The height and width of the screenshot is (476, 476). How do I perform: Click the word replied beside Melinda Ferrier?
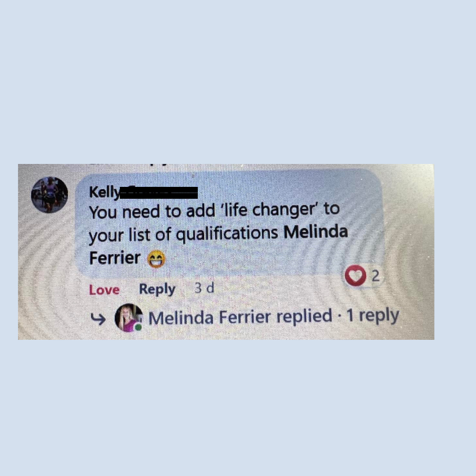304,316
